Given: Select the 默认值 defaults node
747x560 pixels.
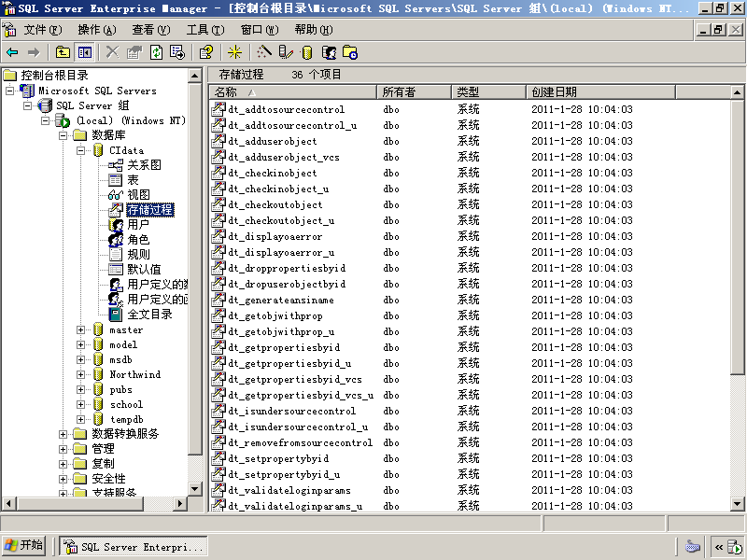Looking at the screenshot, I should [144, 269].
